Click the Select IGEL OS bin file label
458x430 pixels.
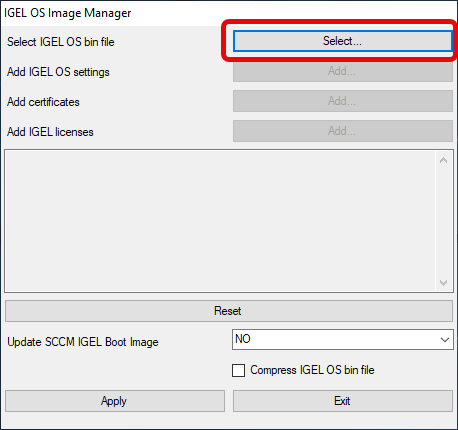click(x=61, y=42)
